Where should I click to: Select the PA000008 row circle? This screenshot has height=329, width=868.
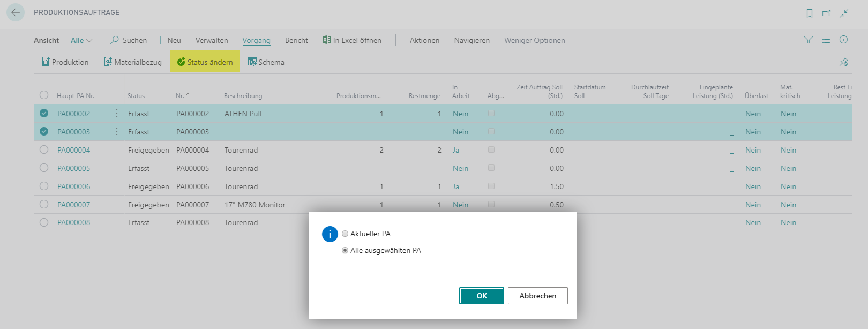[44, 222]
